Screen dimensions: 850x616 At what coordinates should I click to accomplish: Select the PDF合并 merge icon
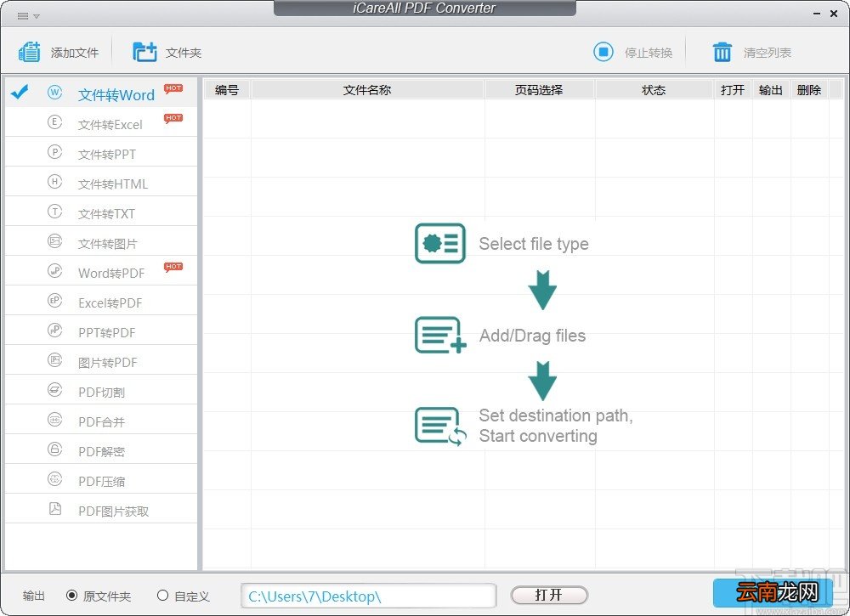[x=54, y=420]
